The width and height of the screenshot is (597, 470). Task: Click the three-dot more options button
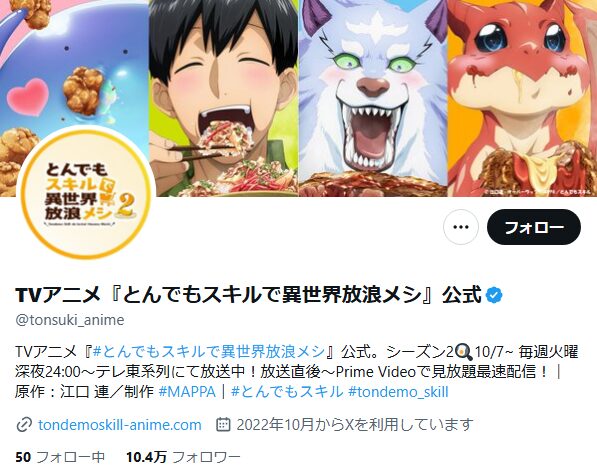[x=461, y=227]
